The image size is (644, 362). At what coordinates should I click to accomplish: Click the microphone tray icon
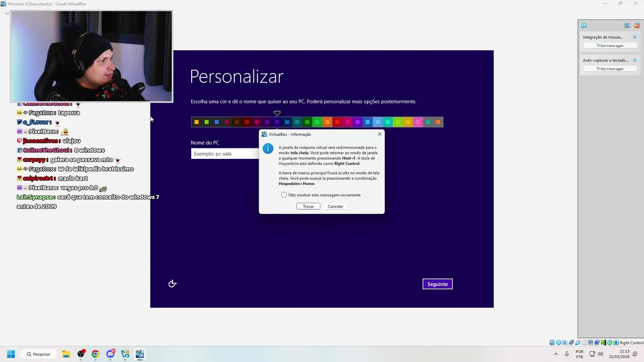pos(567,354)
